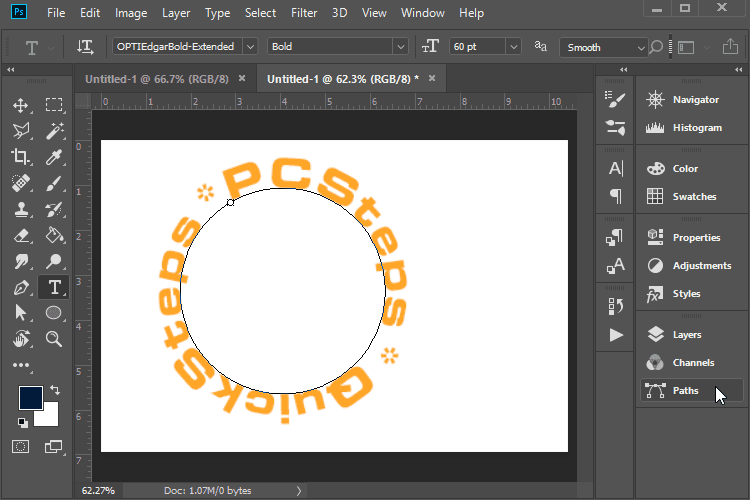Open the Swatches panel
Screen dimensions: 750x500
click(693, 197)
